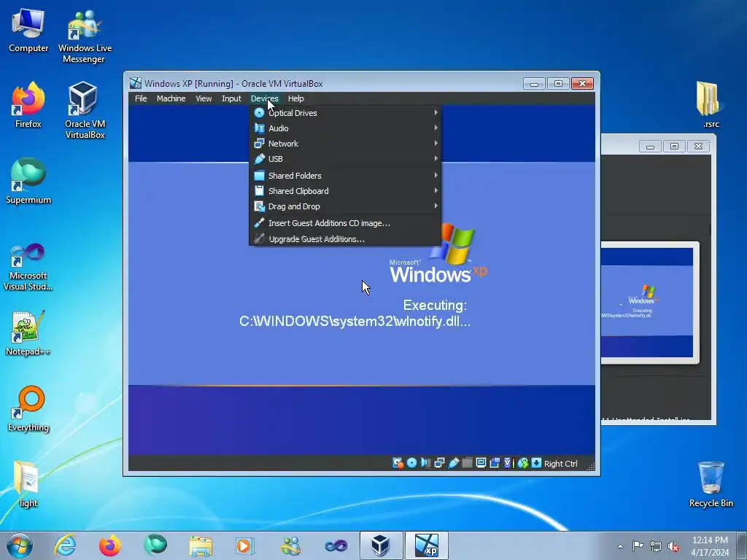Expand the USB devices submenu
Viewport: 747px width, 560px height.
345,158
